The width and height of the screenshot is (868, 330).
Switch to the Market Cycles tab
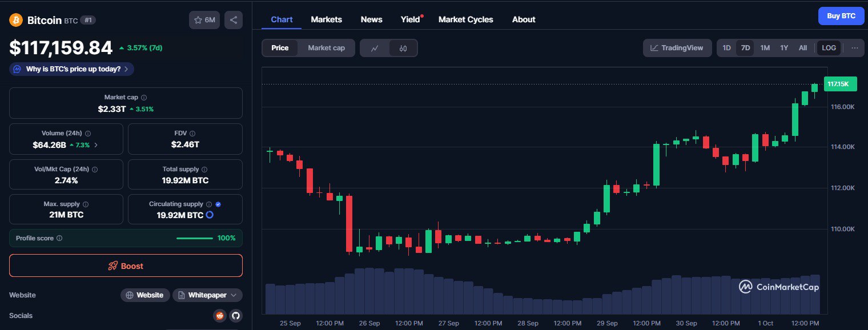(465, 19)
